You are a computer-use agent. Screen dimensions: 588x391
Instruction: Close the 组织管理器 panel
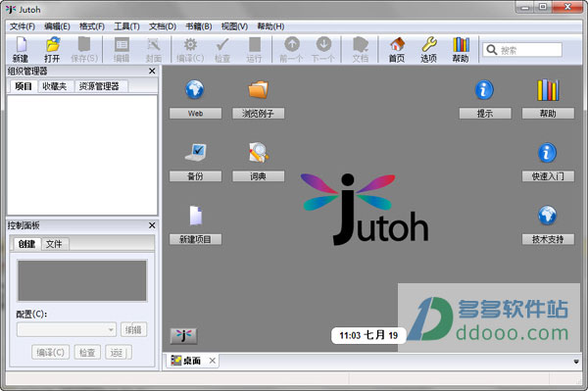pyautogui.click(x=152, y=71)
